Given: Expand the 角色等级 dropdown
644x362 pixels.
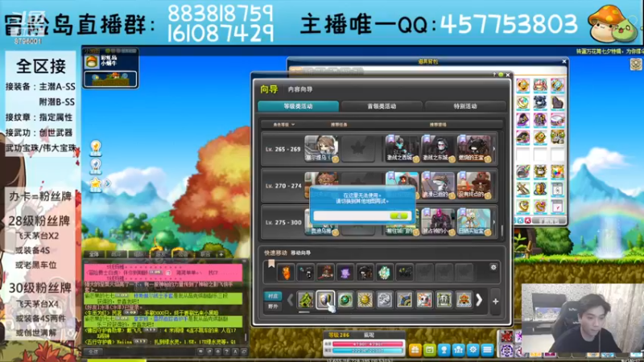Looking at the screenshot, I should [x=284, y=125].
